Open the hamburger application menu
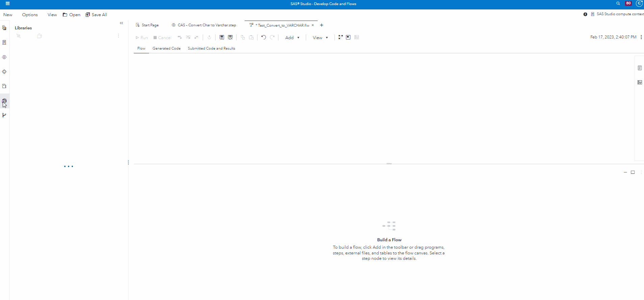 (7, 4)
